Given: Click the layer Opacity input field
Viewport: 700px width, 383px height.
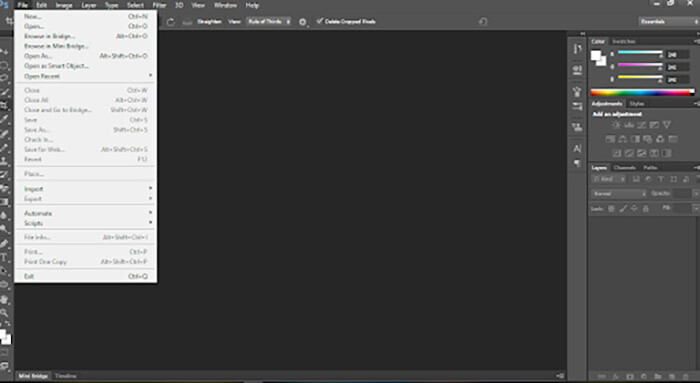Looking at the screenshot, I should pos(682,194).
